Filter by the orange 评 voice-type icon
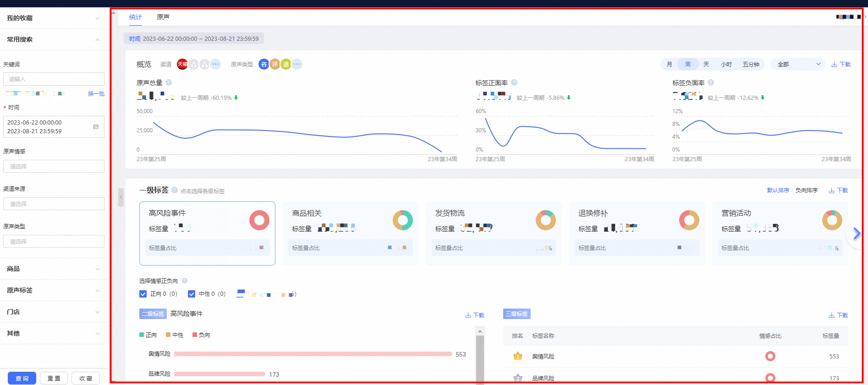Viewport: 868px width, 385px height. (275, 65)
